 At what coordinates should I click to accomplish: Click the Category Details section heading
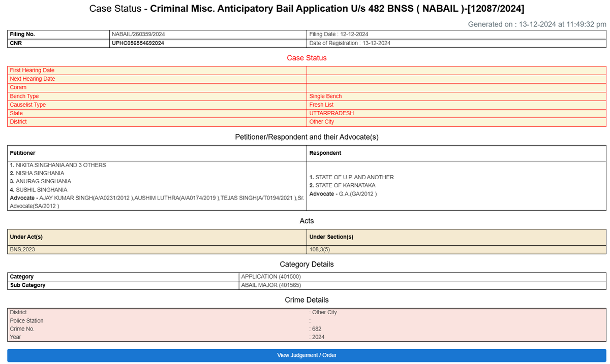[x=307, y=264]
